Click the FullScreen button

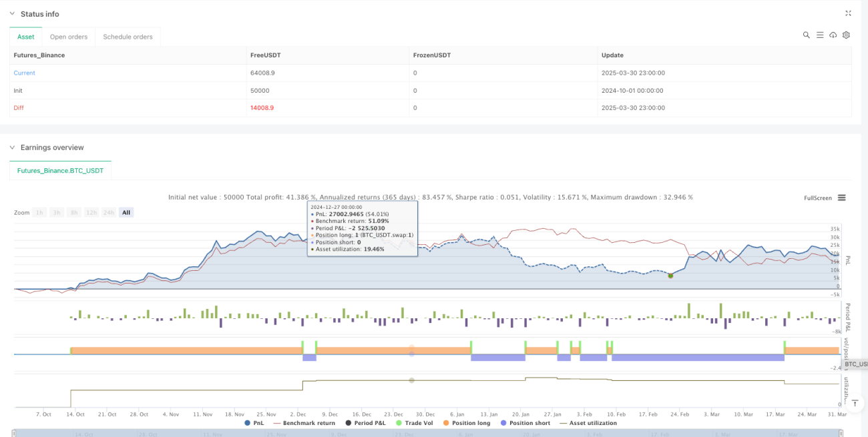pos(818,198)
